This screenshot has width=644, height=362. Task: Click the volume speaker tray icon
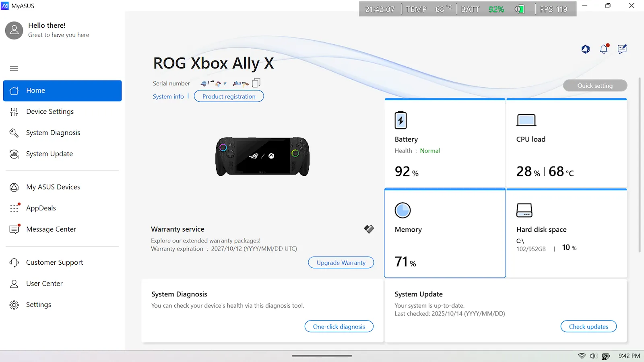593,356
